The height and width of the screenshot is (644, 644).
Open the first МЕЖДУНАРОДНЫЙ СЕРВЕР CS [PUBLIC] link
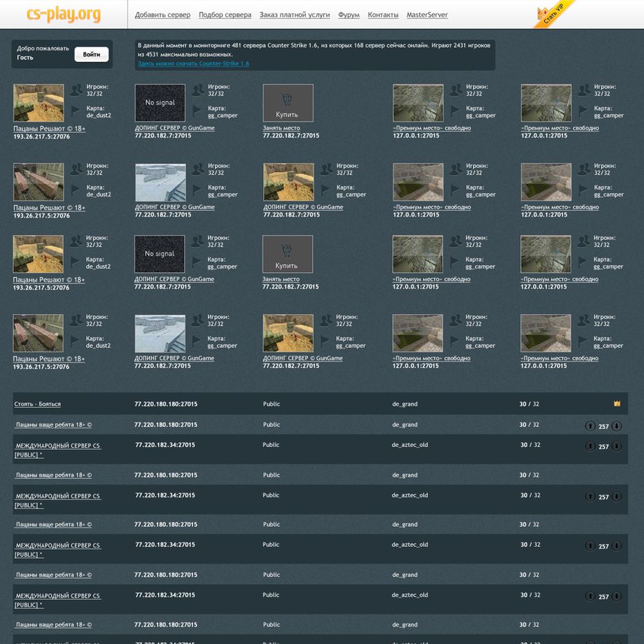tap(57, 450)
